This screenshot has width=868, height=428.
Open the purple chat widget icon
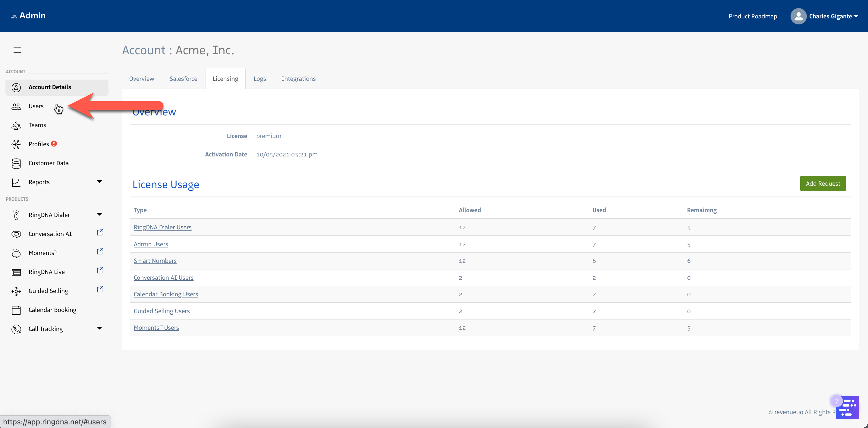848,408
